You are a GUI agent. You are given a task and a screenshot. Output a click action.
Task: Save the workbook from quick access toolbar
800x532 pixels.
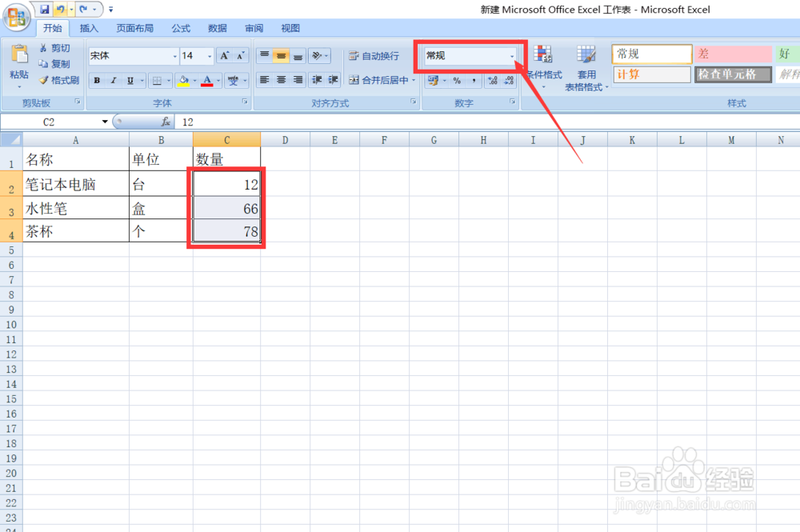pos(45,9)
